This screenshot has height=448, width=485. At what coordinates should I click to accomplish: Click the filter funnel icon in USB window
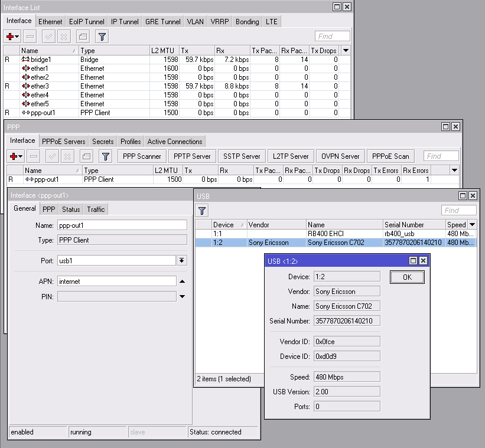(202, 210)
